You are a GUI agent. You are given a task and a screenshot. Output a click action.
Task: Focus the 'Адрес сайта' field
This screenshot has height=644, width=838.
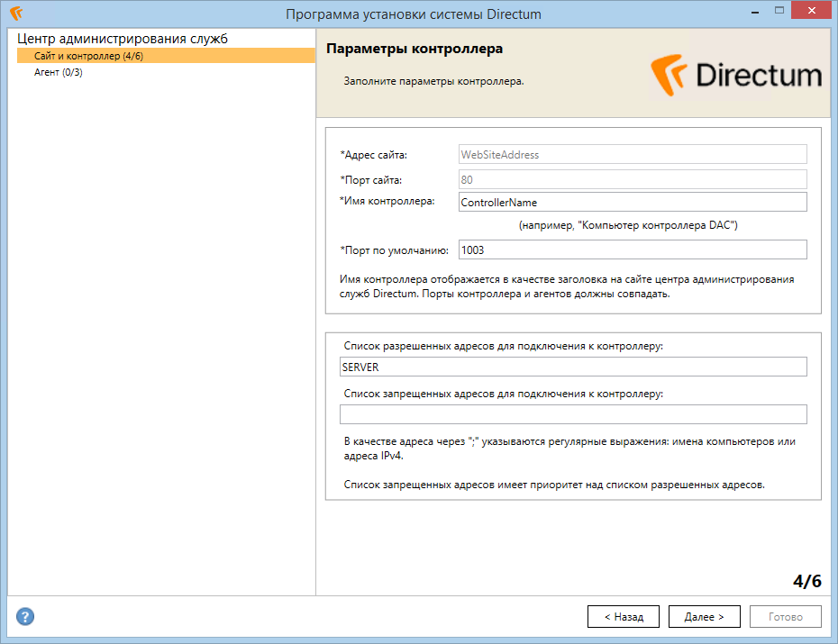pyautogui.click(x=633, y=154)
